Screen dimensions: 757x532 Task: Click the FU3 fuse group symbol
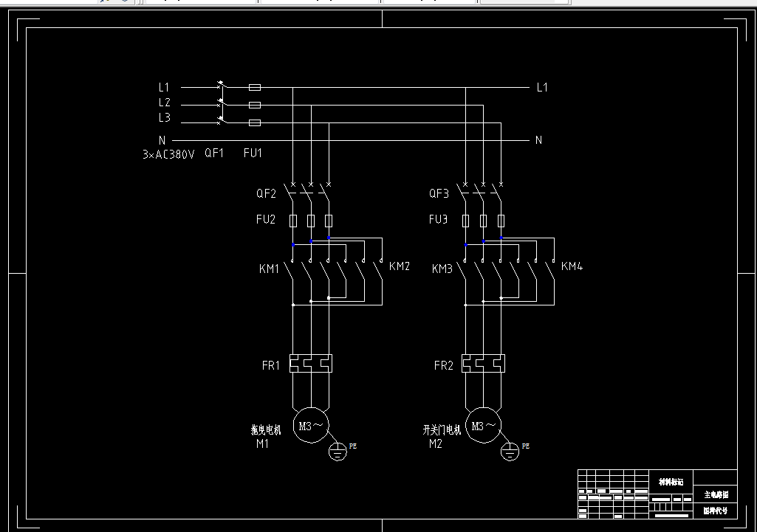tap(483, 221)
